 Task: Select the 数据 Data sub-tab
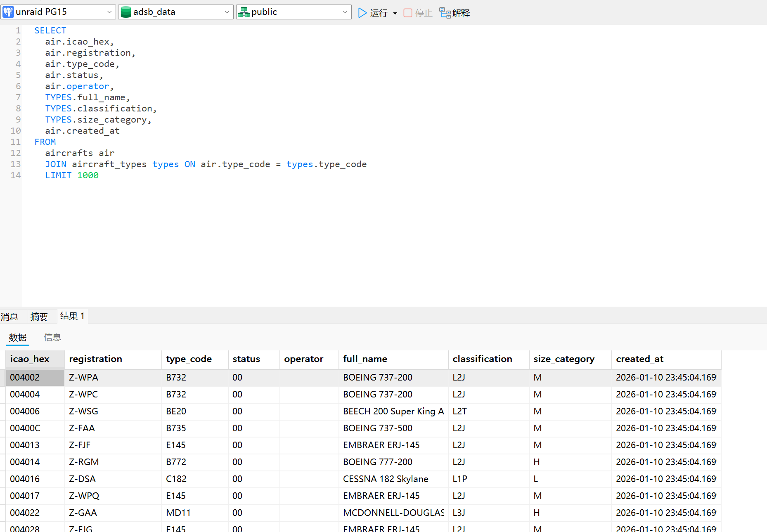[18, 337]
